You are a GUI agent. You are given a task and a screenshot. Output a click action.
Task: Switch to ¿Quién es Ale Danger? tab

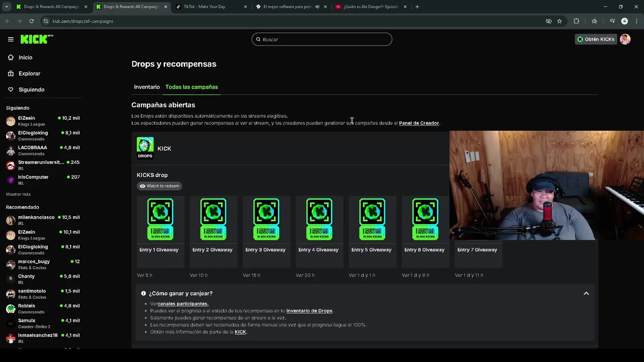[370, 7]
